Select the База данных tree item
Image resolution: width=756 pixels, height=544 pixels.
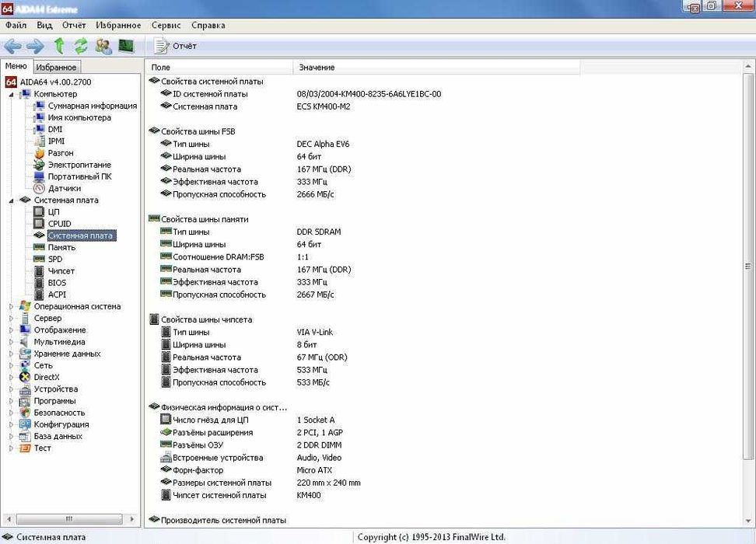point(58,436)
